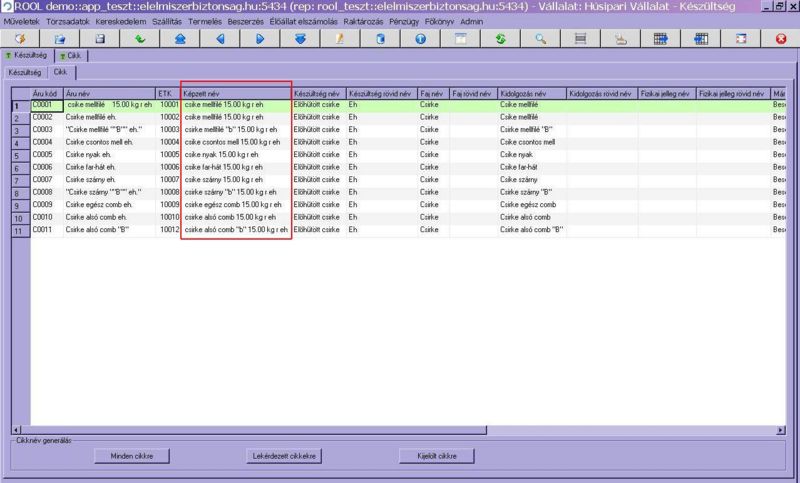
Task: Click the ETK value 10009
Action: (169, 205)
